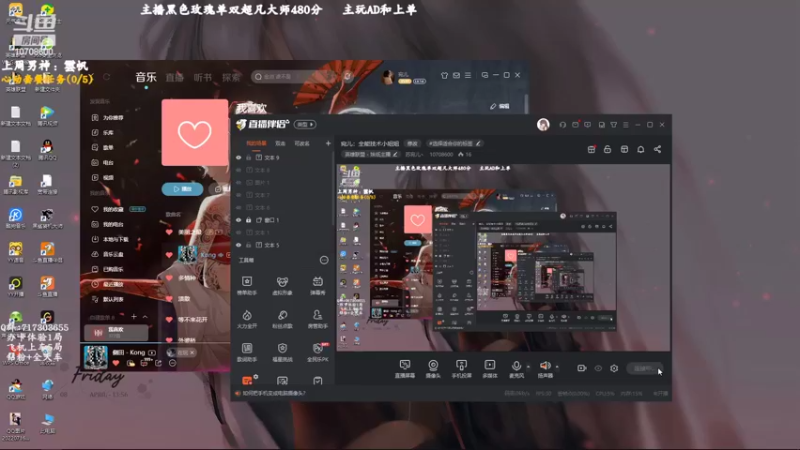Open the hamburger menu in music player

(x=468, y=75)
